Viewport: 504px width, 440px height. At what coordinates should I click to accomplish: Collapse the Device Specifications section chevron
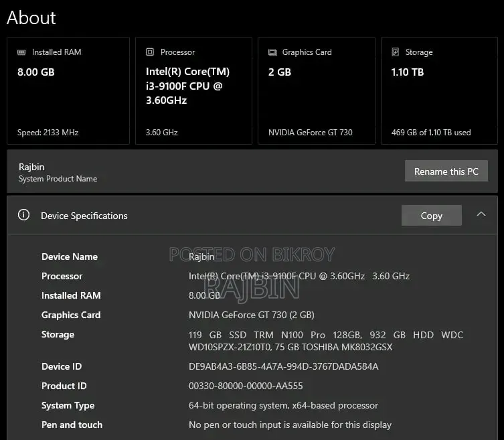pyautogui.click(x=481, y=214)
